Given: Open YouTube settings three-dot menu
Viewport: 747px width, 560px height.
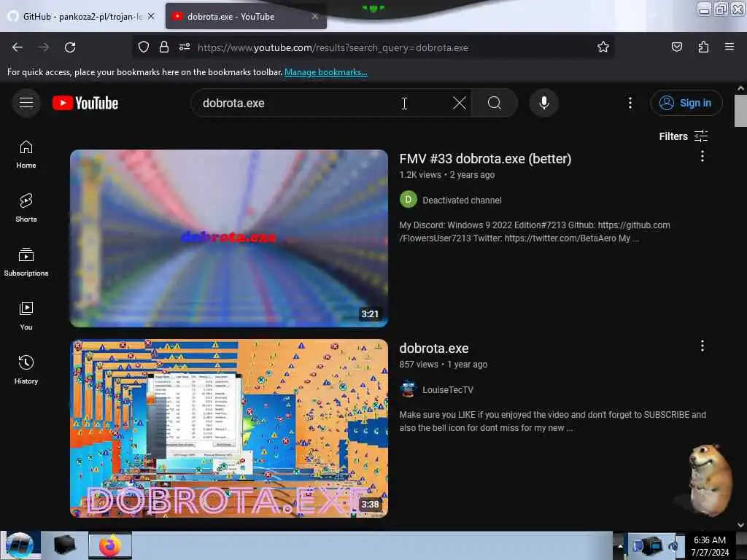Looking at the screenshot, I should (x=630, y=103).
